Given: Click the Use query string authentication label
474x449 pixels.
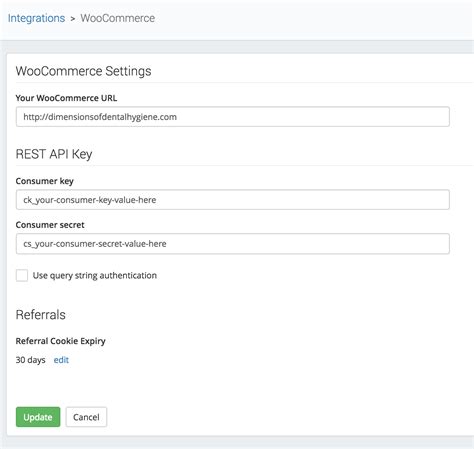Looking at the screenshot, I should (x=95, y=276).
